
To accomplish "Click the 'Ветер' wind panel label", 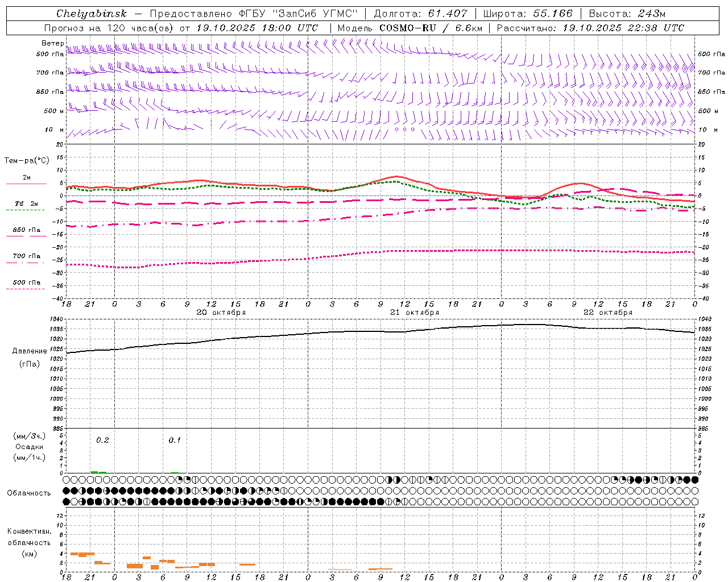I will click(x=52, y=43).
